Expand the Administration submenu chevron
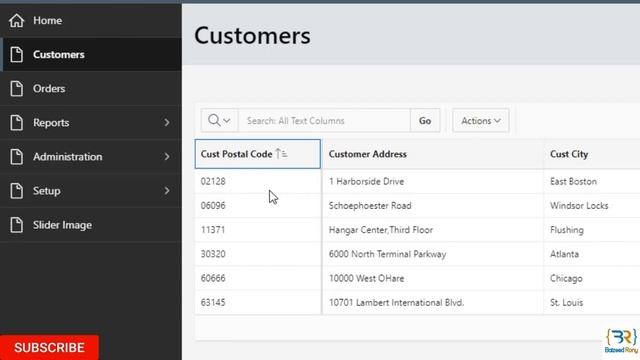 [x=167, y=157]
